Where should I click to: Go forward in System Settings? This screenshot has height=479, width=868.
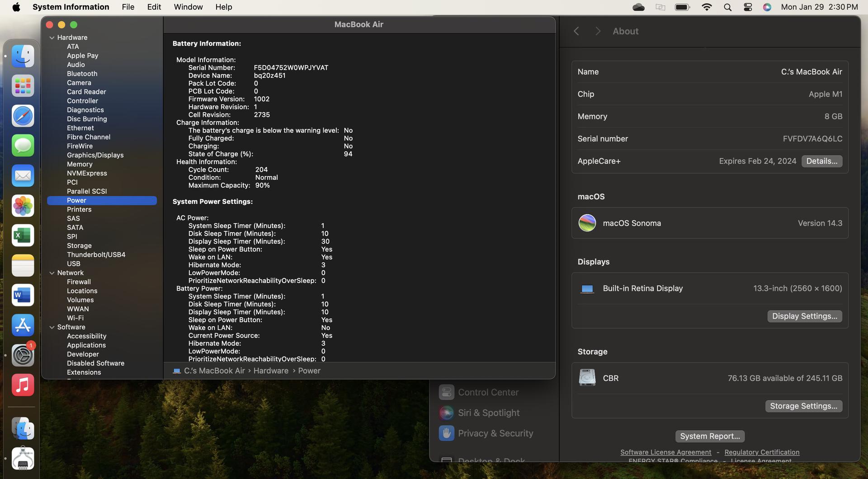(x=598, y=31)
